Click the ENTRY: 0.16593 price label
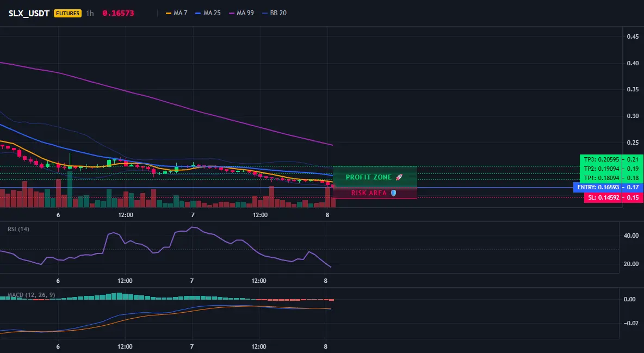644x353 pixels. 598,188
